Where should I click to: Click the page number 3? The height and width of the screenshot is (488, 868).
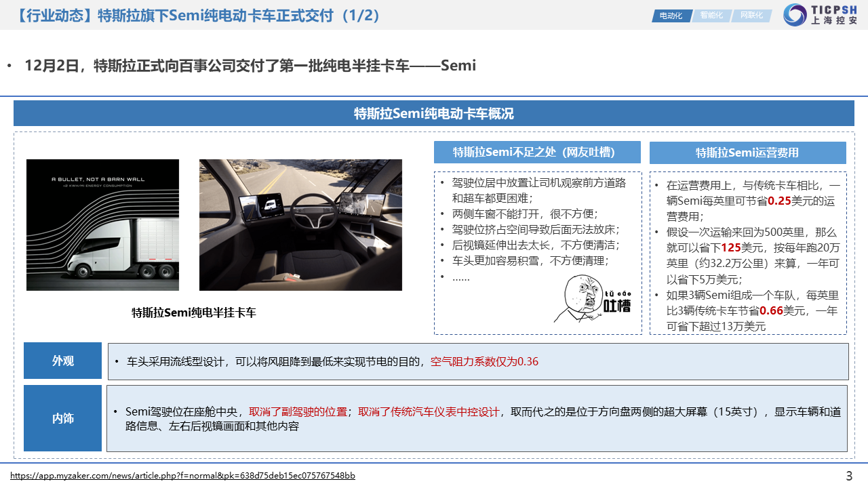[x=849, y=476]
